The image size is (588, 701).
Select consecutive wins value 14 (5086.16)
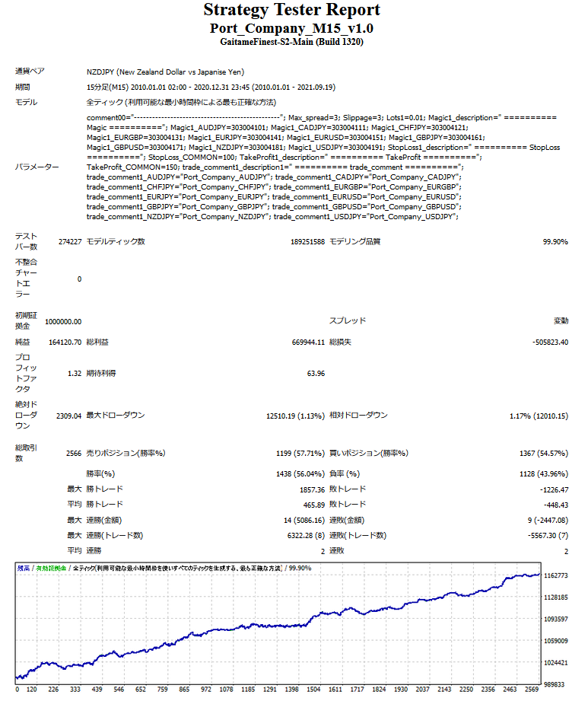[304, 521]
